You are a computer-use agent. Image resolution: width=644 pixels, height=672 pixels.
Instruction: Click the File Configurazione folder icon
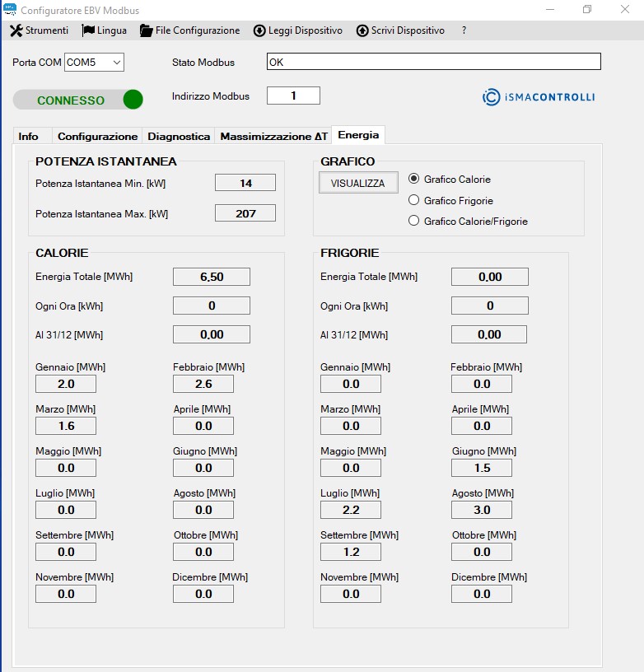coord(147,30)
